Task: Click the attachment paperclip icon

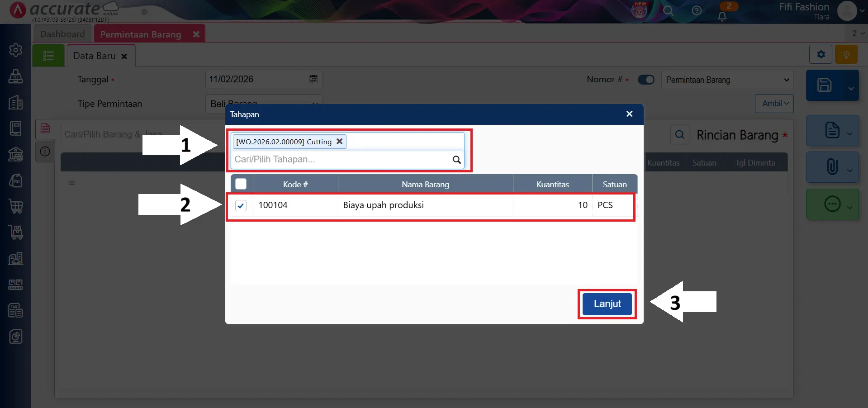Action: [831, 167]
